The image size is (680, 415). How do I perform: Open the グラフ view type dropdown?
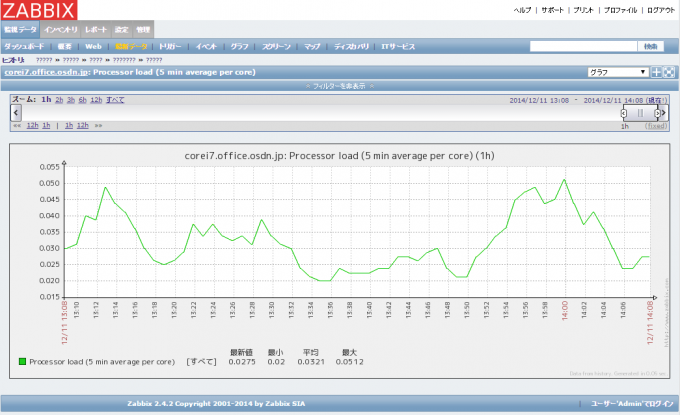pyautogui.click(x=617, y=73)
